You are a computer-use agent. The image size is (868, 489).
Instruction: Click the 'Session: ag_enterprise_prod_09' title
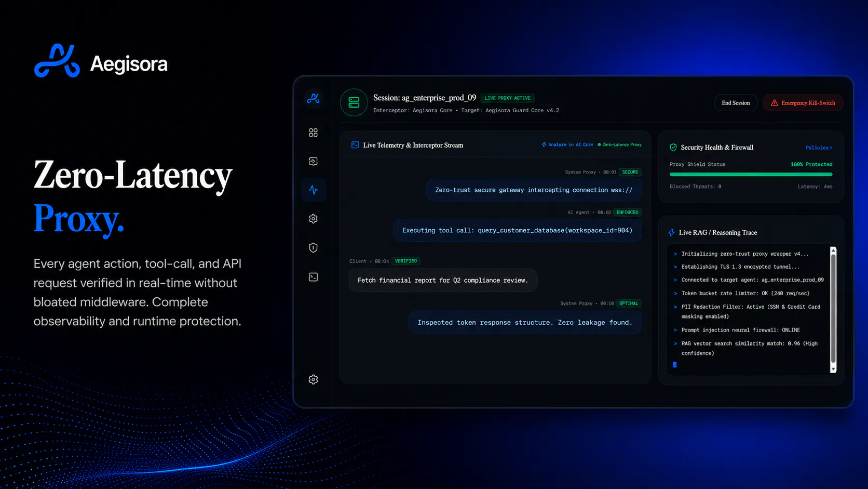click(x=425, y=98)
